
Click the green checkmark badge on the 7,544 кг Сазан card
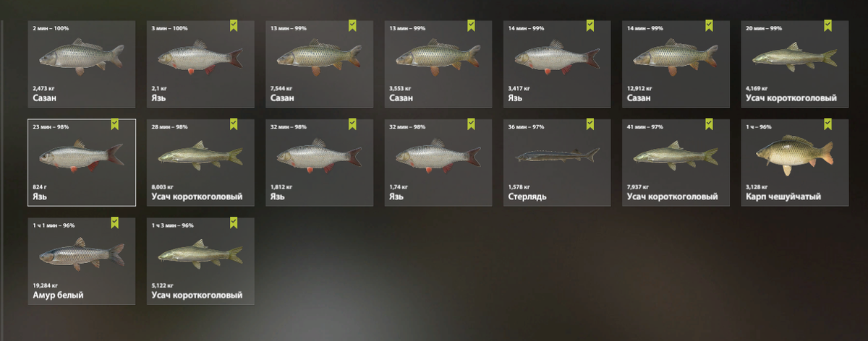[x=352, y=26]
